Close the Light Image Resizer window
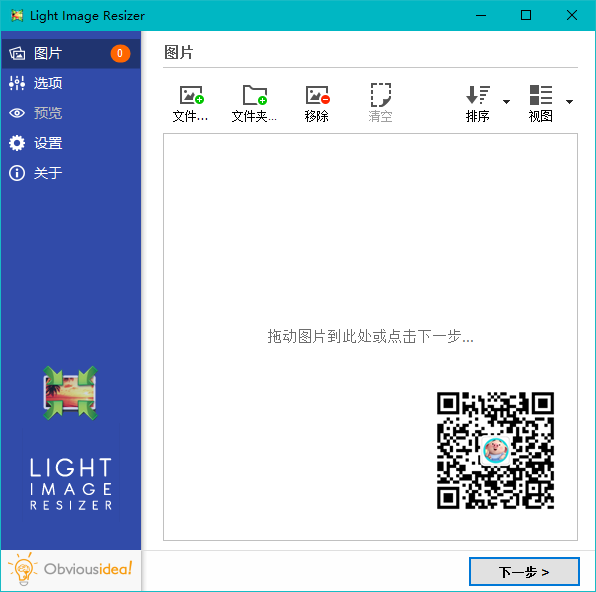This screenshot has width=596, height=592. 572,16
